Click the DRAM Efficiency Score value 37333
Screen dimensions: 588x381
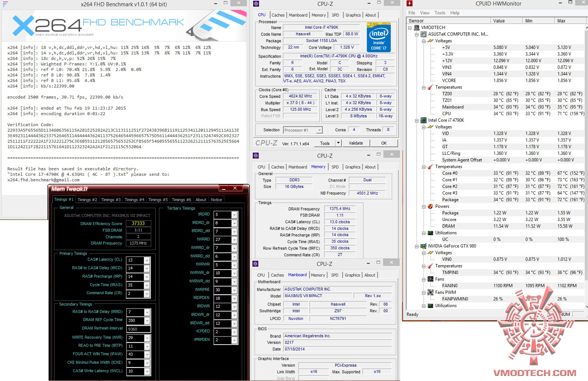138,223
